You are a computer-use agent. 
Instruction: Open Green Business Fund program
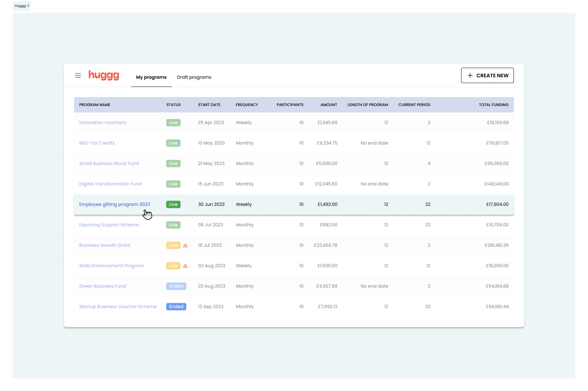click(x=103, y=286)
